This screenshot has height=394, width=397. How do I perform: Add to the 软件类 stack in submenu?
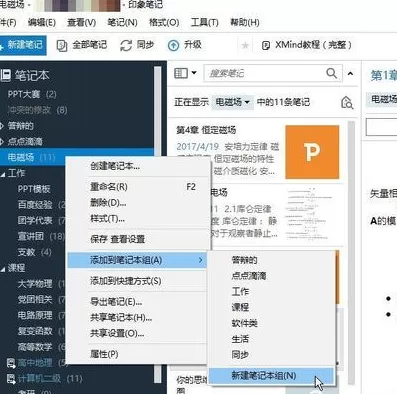point(272,323)
